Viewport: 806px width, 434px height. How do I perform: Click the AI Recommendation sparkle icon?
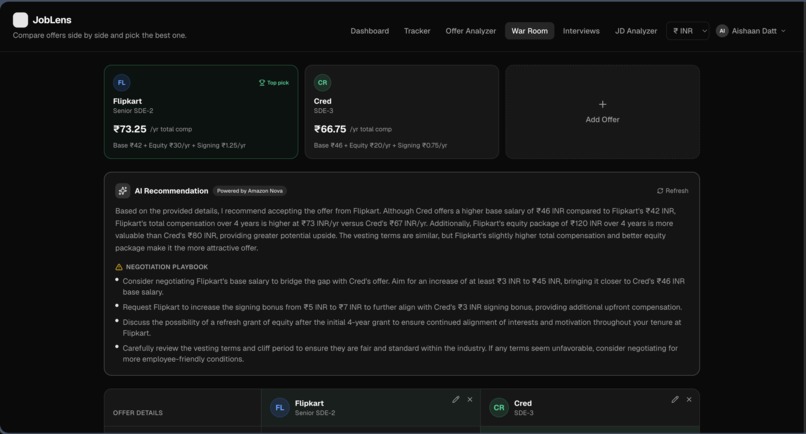coord(122,191)
